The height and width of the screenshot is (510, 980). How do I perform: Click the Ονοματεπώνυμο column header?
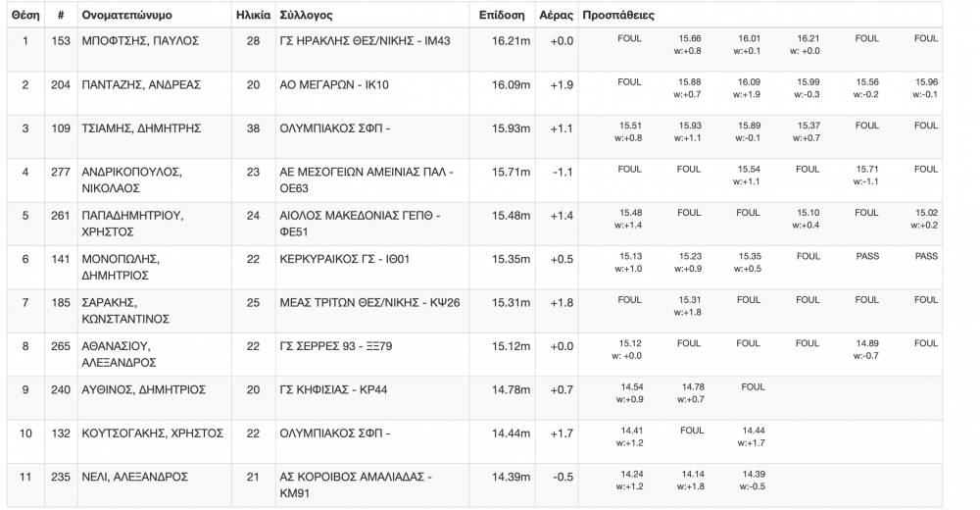pyautogui.click(x=126, y=15)
